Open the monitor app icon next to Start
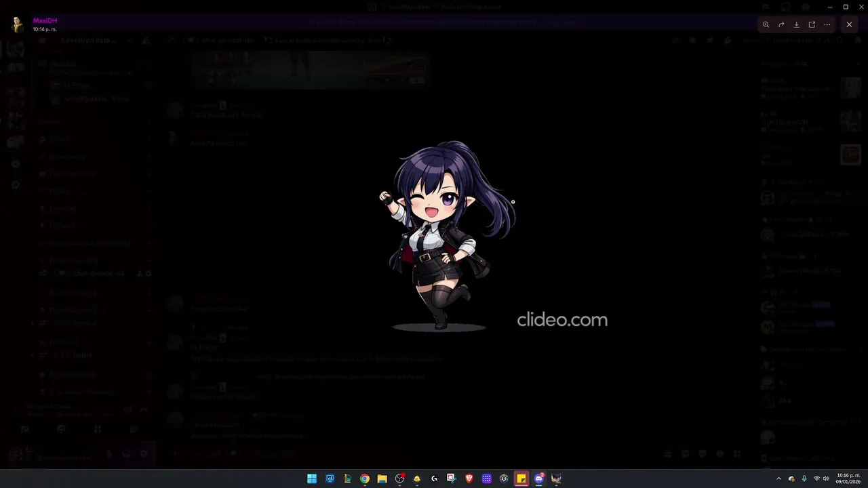 point(330,479)
